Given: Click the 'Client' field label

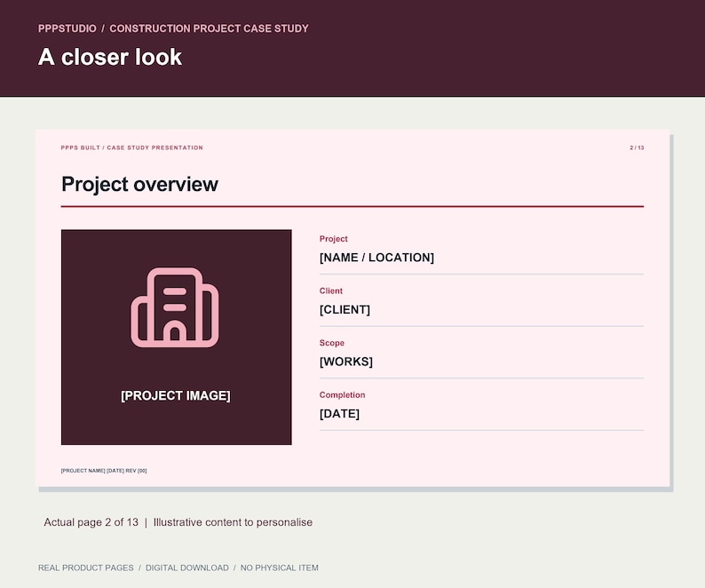Looking at the screenshot, I should (331, 290).
